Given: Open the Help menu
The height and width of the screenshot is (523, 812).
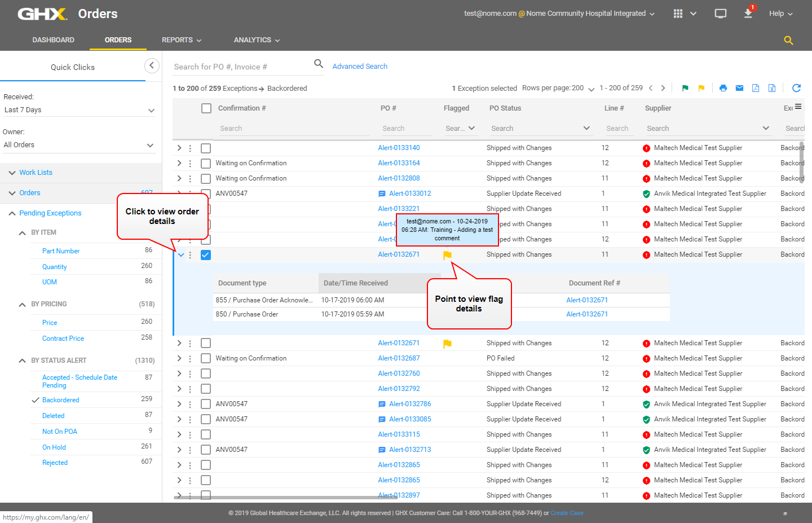Looking at the screenshot, I should pos(781,14).
